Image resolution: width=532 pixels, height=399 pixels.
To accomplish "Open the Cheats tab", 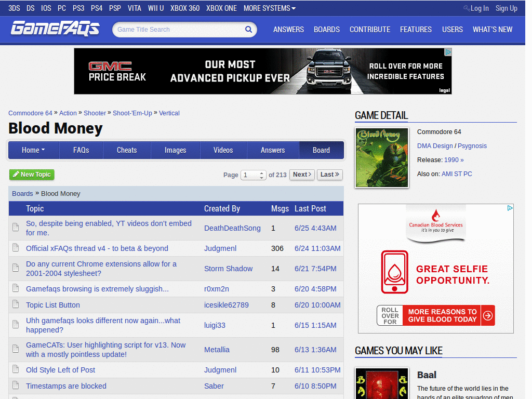I will coord(127,150).
